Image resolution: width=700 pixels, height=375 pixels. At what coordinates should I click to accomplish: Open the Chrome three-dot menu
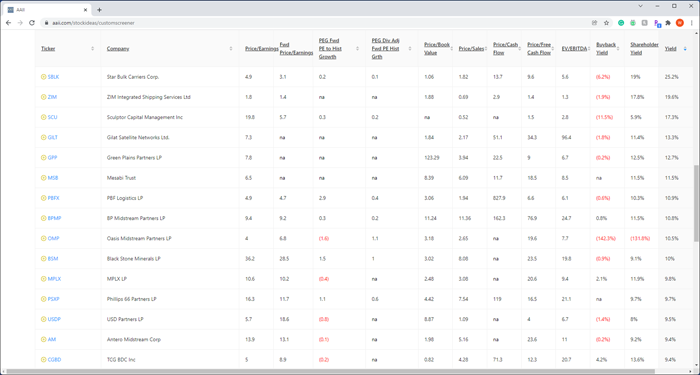click(x=691, y=23)
